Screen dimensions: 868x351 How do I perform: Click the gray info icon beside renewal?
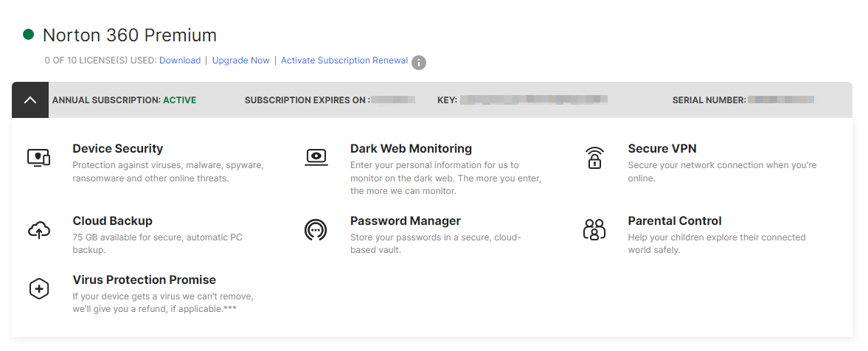(x=419, y=63)
